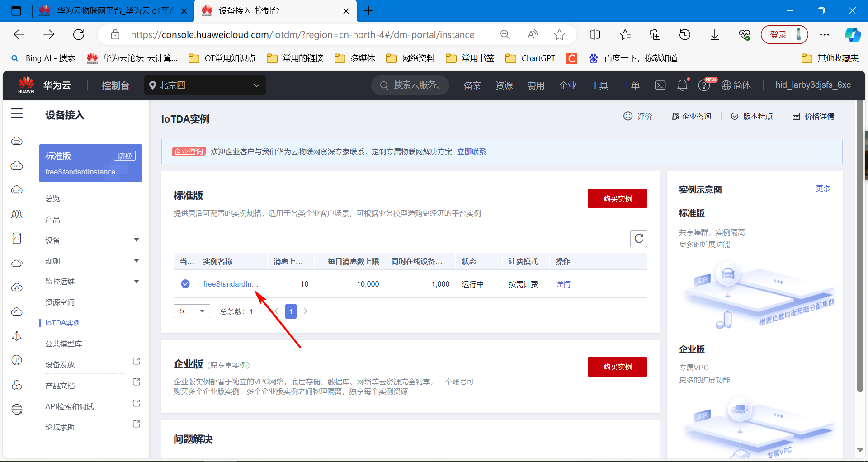This screenshot has height=462, width=868.
Task: Open the 控制台 console link
Action: pyautogui.click(x=116, y=85)
